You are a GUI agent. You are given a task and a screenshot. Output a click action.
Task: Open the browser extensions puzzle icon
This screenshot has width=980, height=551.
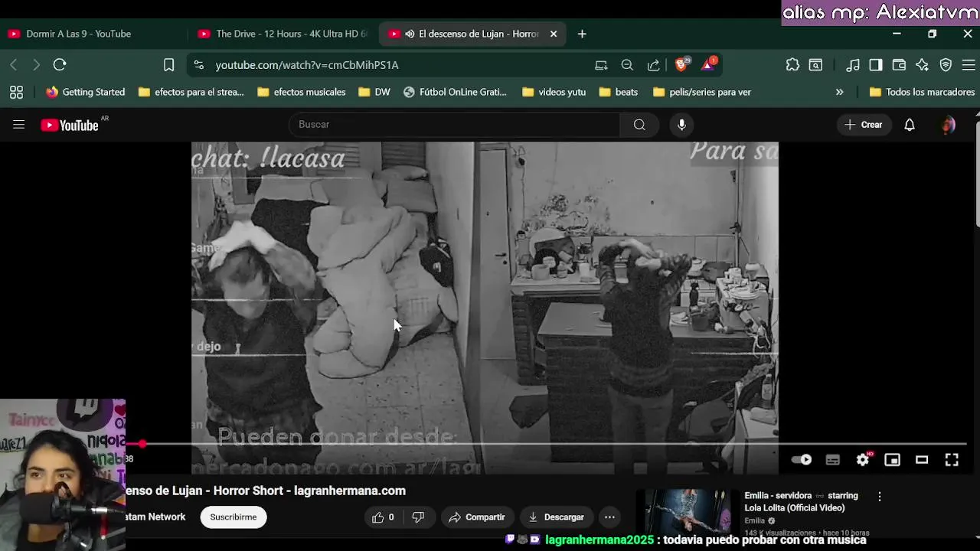[792, 65]
